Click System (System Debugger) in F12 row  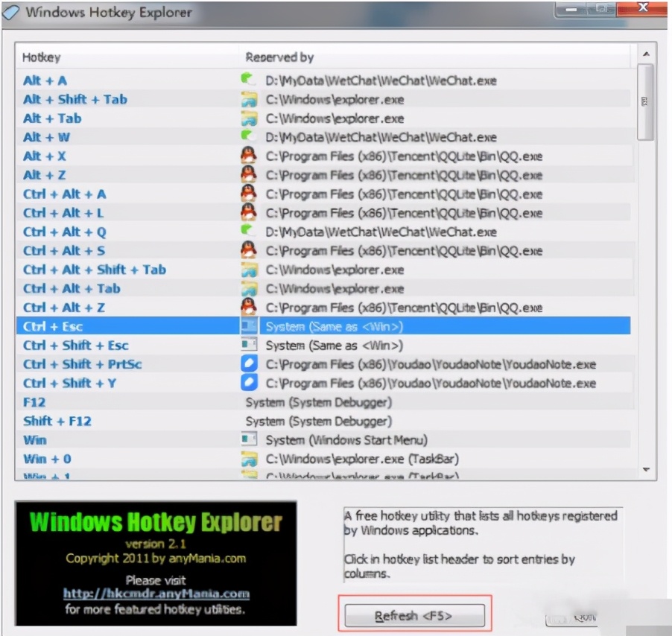(318, 402)
